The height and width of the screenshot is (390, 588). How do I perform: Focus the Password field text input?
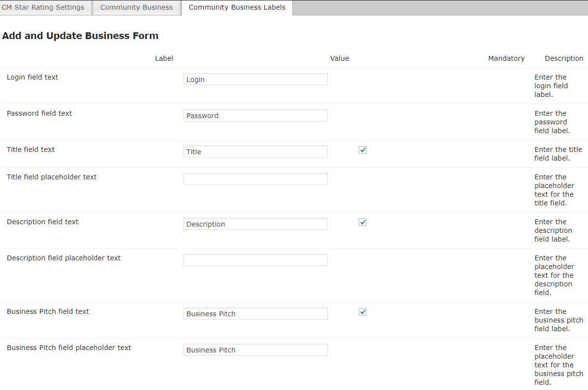click(x=255, y=116)
